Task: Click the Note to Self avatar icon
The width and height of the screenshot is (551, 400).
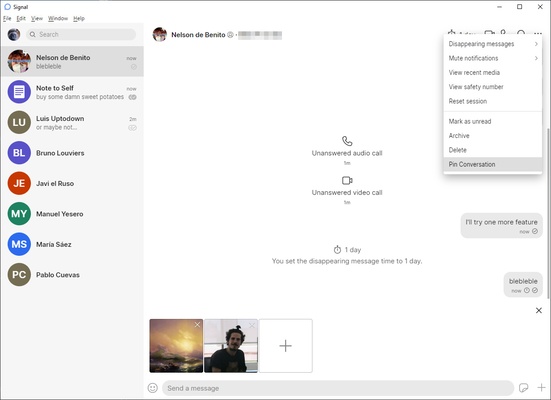Action: point(19,92)
